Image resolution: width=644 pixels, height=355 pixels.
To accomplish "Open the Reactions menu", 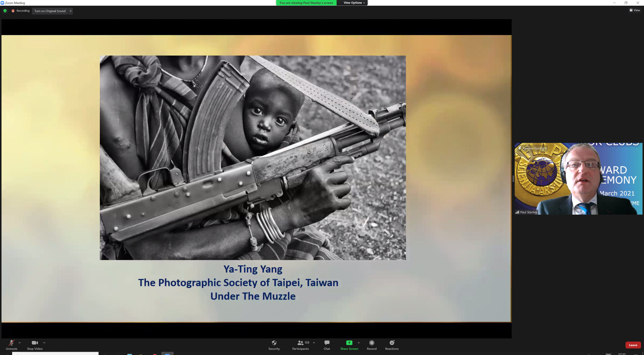I will coord(392,345).
